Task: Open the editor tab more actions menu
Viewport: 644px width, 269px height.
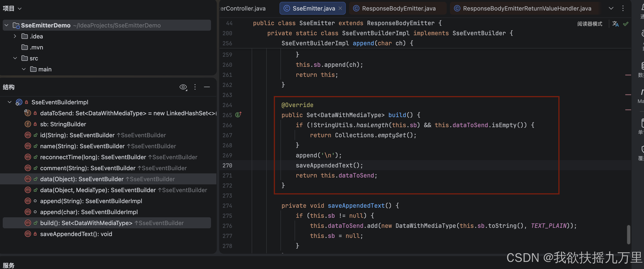Action: pos(623,8)
